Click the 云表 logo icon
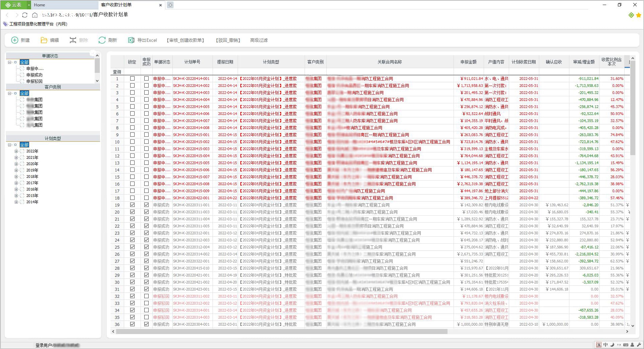The image size is (644, 349). pyautogui.click(x=8, y=5)
